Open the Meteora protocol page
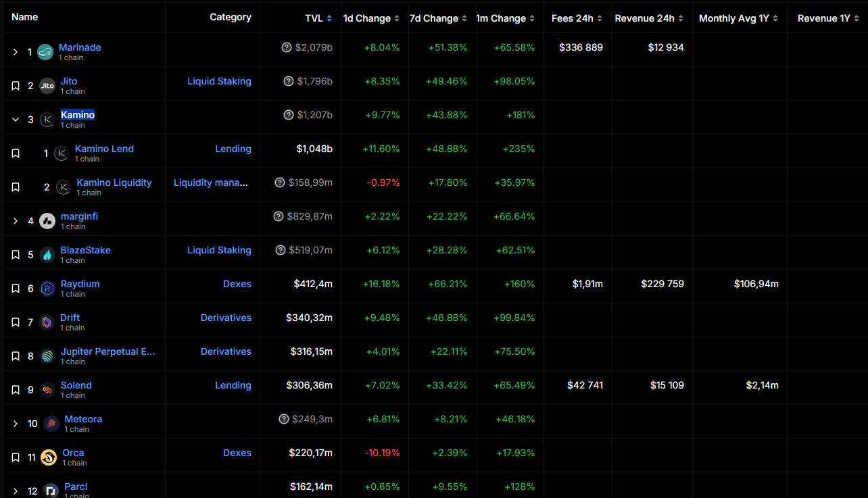This screenshot has width=868, height=498. coord(83,419)
